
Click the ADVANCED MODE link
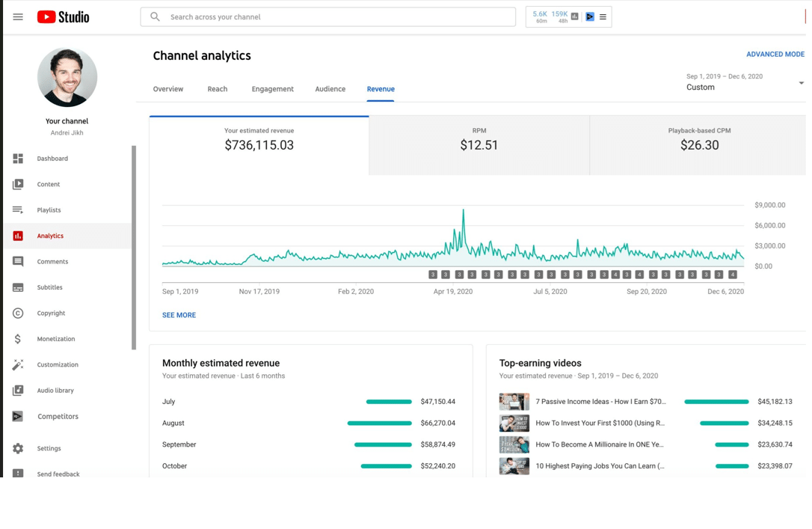click(x=775, y=54)
